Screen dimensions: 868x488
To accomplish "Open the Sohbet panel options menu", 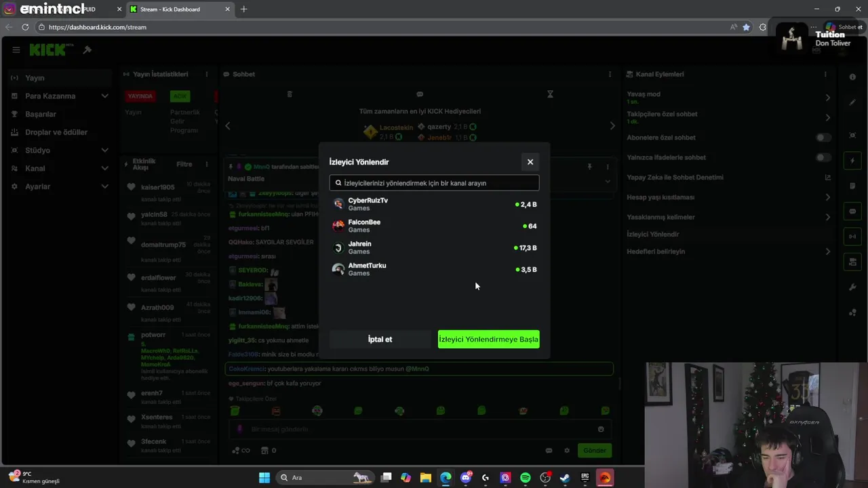I will (x=610, y=74).
